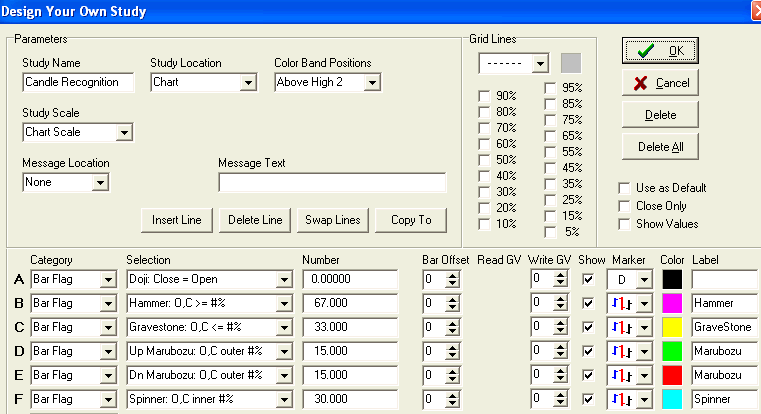761x414 pixels.
Task: Increment Bar Offset stepper in row A
Action: (x=452, y=275)
